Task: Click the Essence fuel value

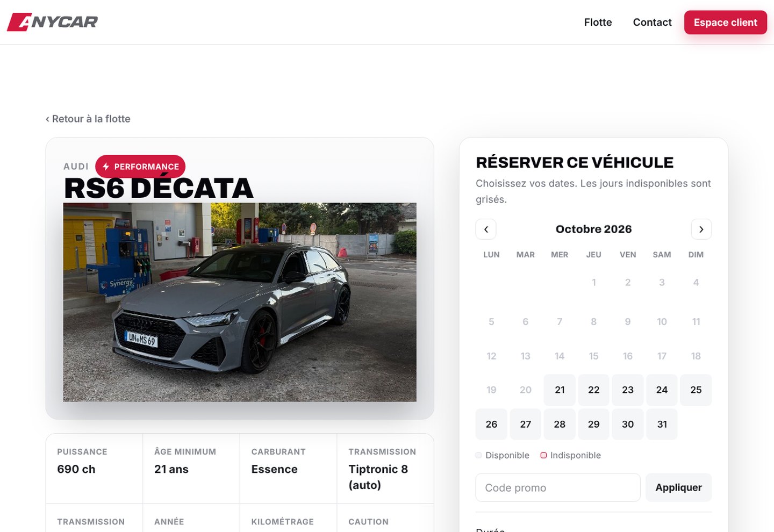Action: tap(274, 469)
